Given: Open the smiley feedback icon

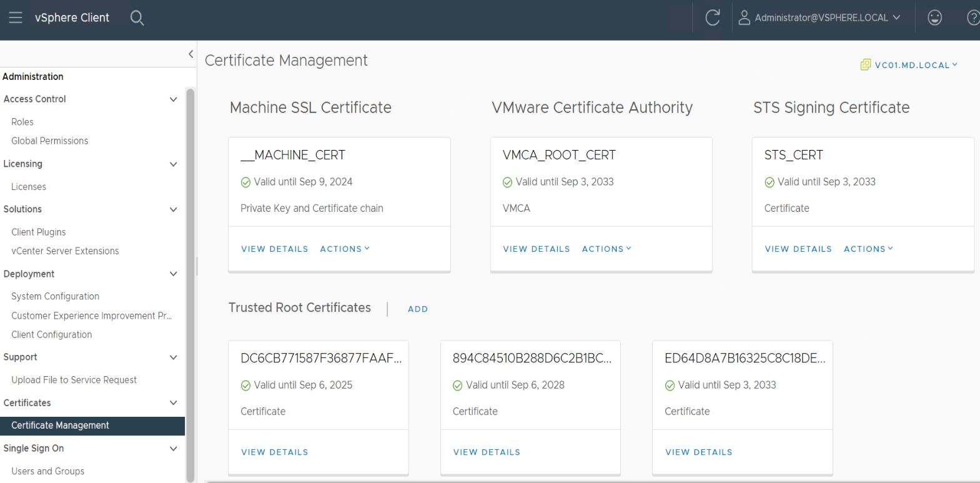Looking at the screenshot, I should pos(934,17).
